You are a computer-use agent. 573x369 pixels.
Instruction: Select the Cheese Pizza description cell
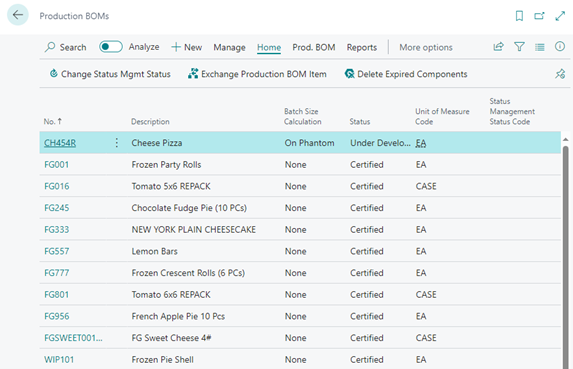point(157,143)
